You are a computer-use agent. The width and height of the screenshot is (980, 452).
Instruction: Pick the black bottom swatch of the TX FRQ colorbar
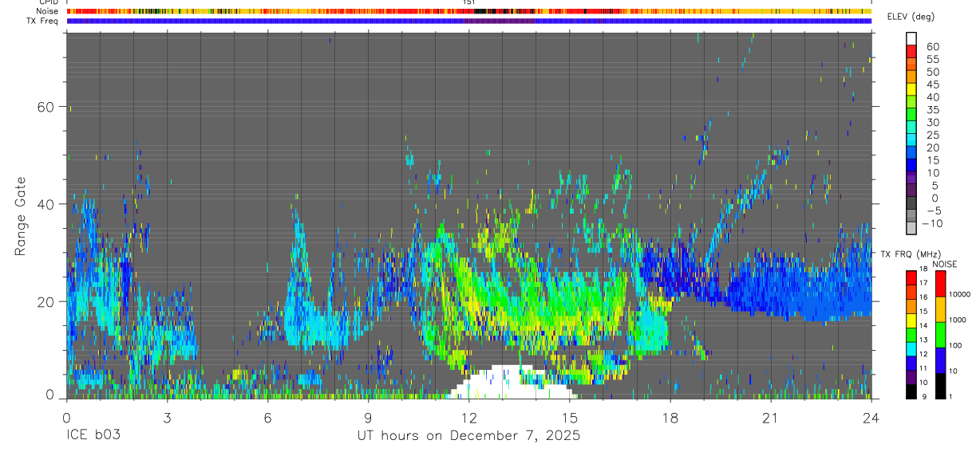pyautogui.click(x=911, y=391)
